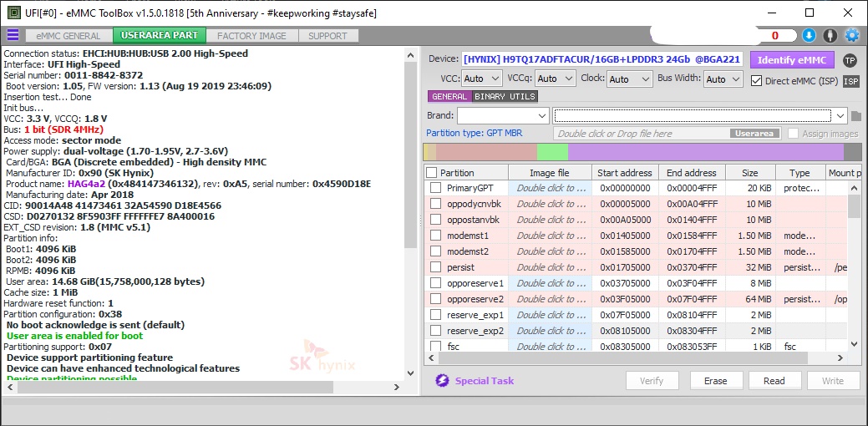Switch to SUPPORT tab
The height and width of the screenshot is (426, 868).
click(327, 36)
